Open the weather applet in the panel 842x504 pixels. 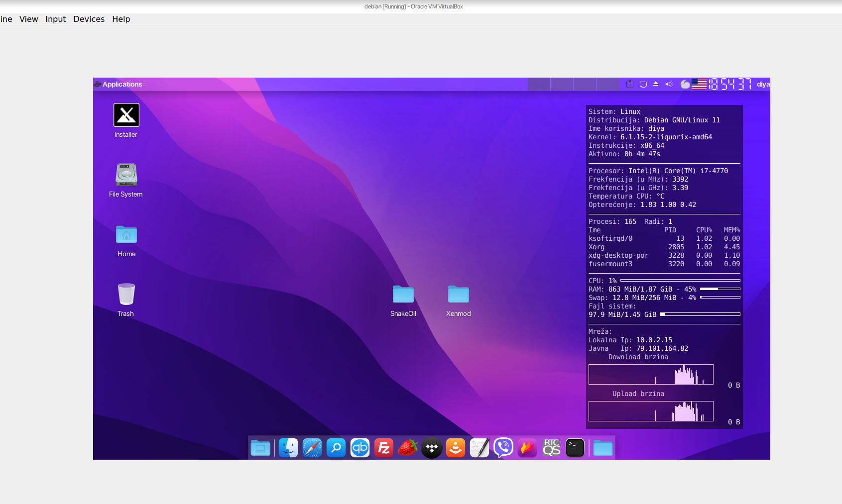[685, 84]
